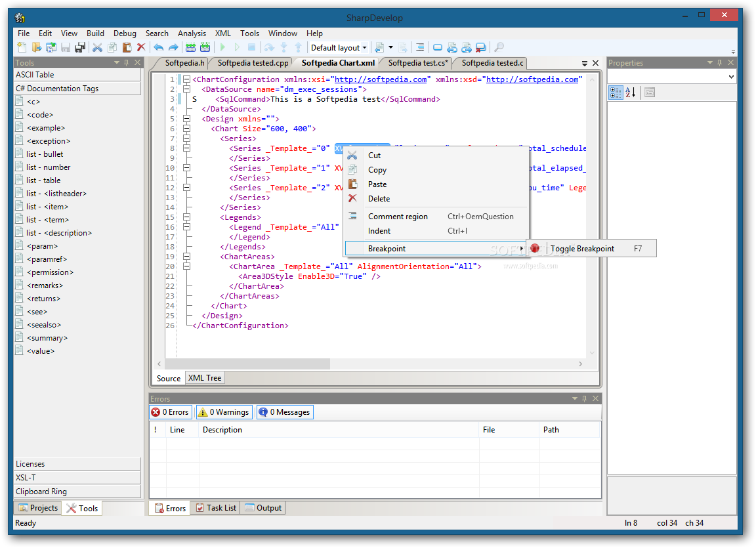Click the Open File toolbar icon

click(37, 47)
